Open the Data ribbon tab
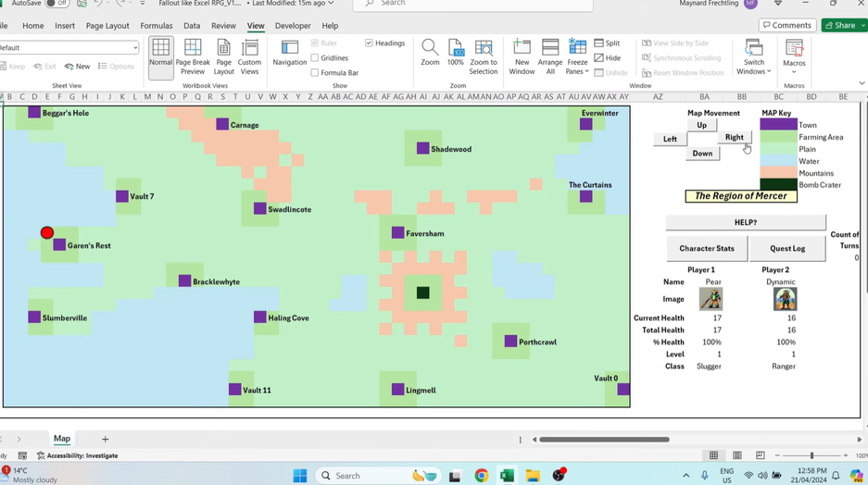The height and width of the screenshot is (485, 868). pos(192,25)
